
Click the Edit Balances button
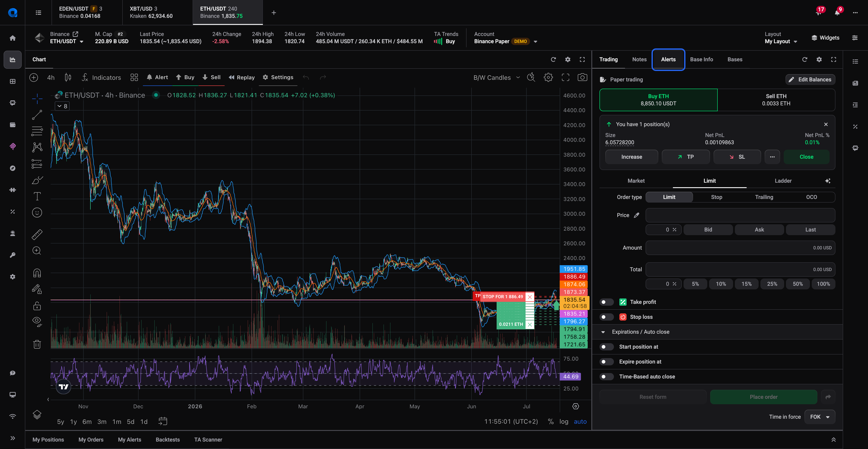pos(810,80)
